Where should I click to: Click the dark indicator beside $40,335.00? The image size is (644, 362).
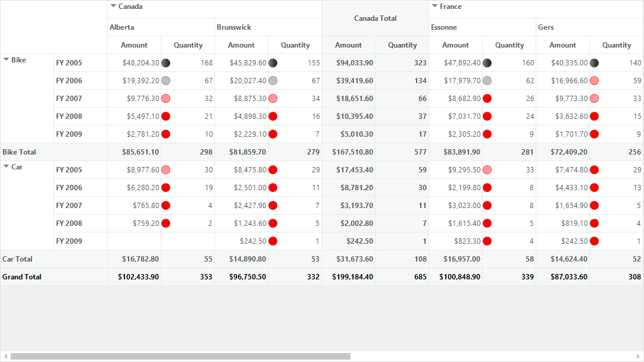[595, 63]
